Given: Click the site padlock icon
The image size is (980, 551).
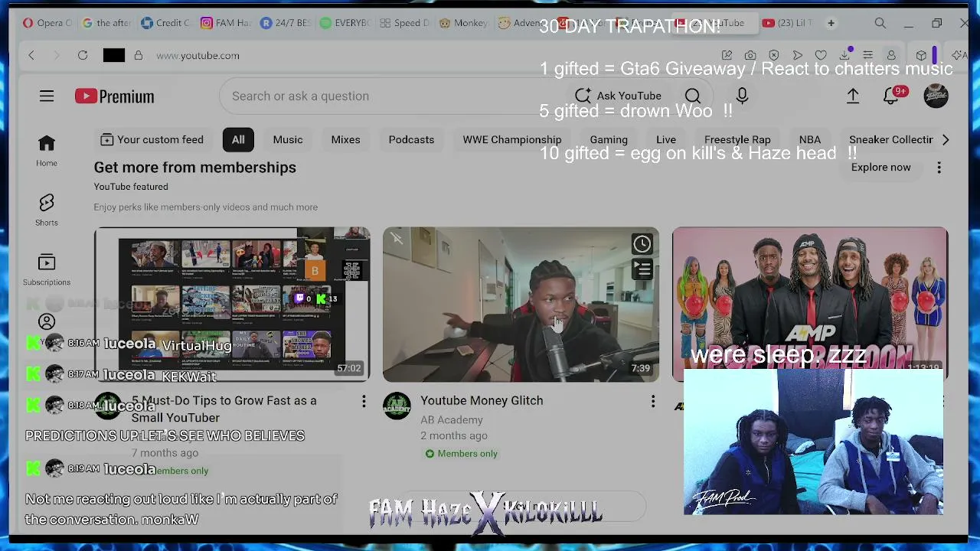Looking at the screenshot, I should tap(139, 55).
